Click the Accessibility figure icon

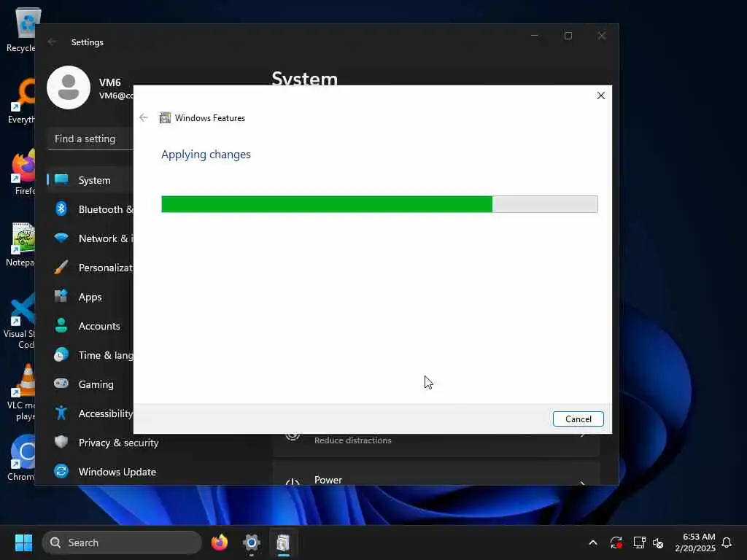click(61, 413)
